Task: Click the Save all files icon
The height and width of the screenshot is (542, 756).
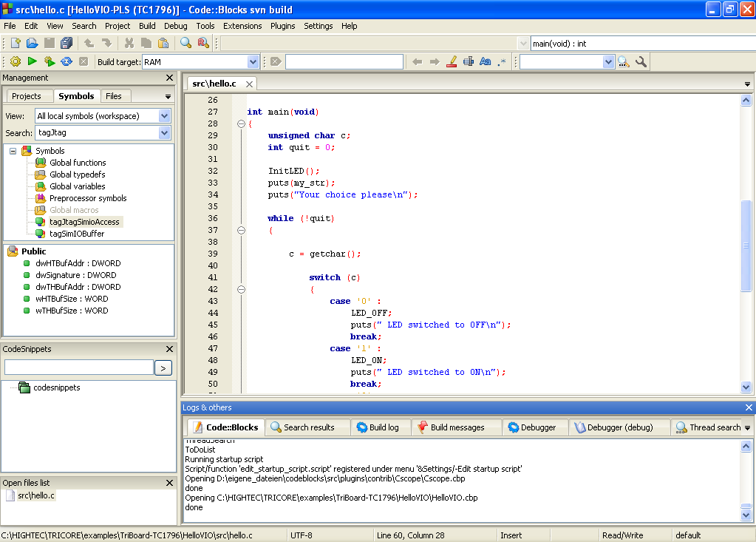Action: point(65,43)
